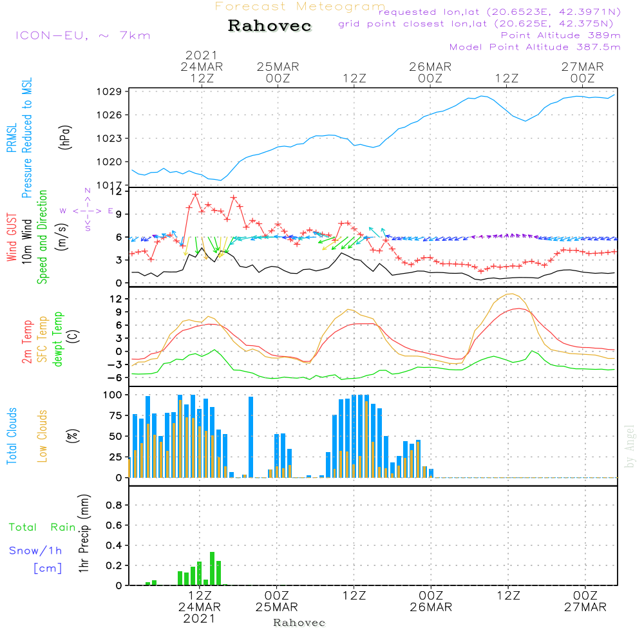
Task: Click the 0.8 precipitation tick value
Action: click(114, 505)
